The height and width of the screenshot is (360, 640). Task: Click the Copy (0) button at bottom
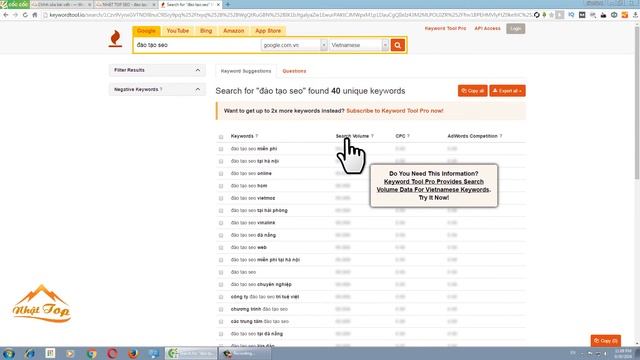click(x=606, y=340)
